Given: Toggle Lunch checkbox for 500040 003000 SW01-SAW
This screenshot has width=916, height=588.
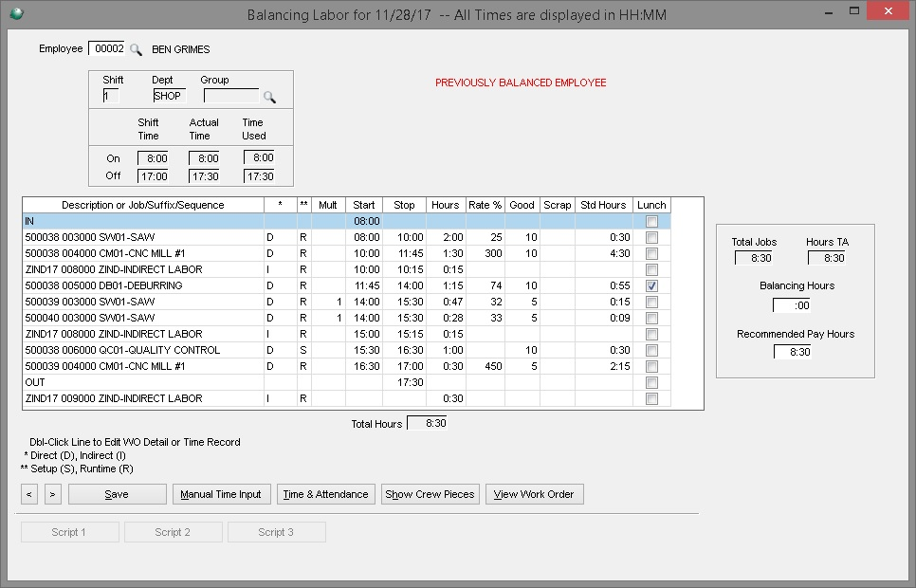Looking at the screenshot, I should coord(652,318).
